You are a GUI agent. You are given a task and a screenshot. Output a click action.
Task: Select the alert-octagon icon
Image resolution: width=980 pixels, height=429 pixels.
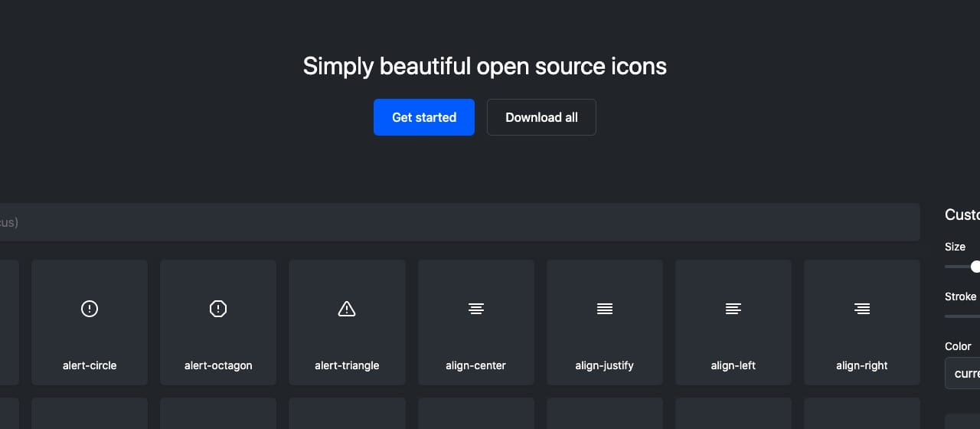(x=218, y=309)
